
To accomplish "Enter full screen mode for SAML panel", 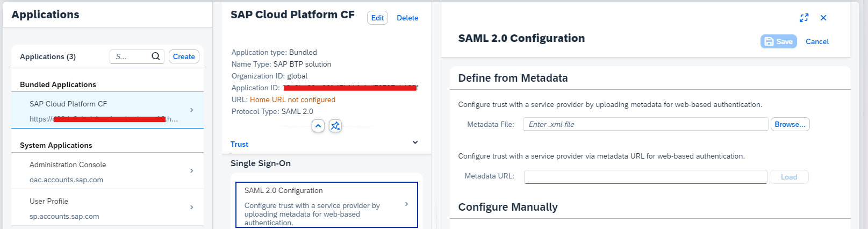I will pos(804,18).
